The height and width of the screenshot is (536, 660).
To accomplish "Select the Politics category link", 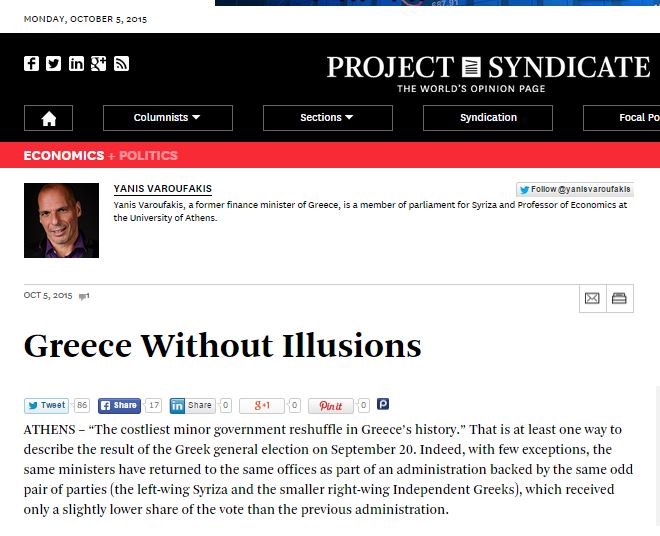I will click(148, 155).
